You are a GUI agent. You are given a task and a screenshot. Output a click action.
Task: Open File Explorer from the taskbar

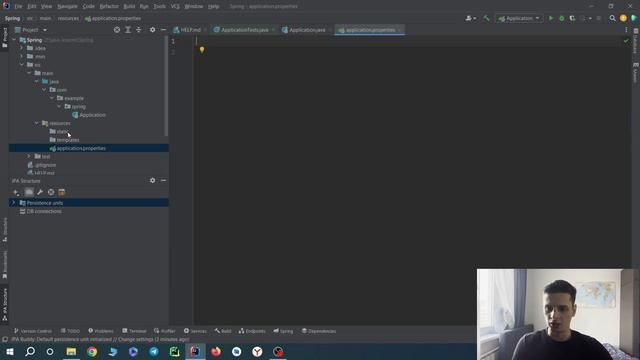pyautogui.click(x=71, y=351)
